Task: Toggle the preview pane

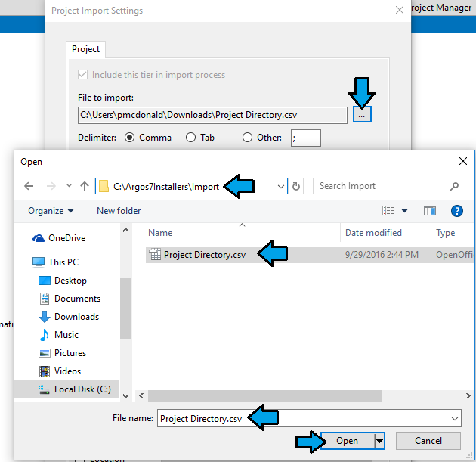Action: (430, 211)
